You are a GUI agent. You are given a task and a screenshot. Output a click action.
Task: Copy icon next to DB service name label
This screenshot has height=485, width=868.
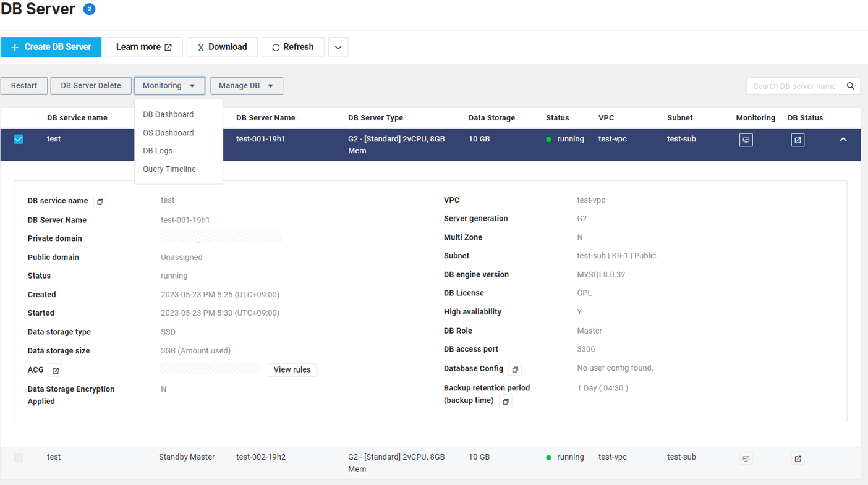coord(100,201)
